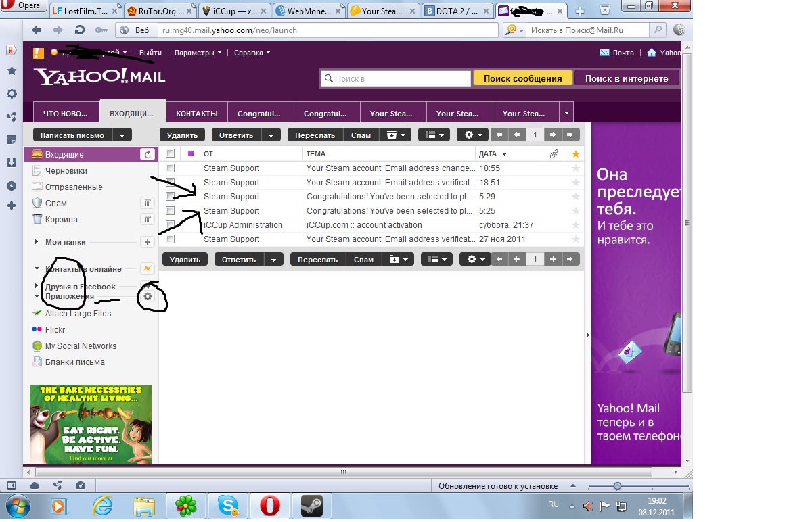Click the plus icon in Opera sidebar
This screenshot has height=522, width=812.
(12, 206)
